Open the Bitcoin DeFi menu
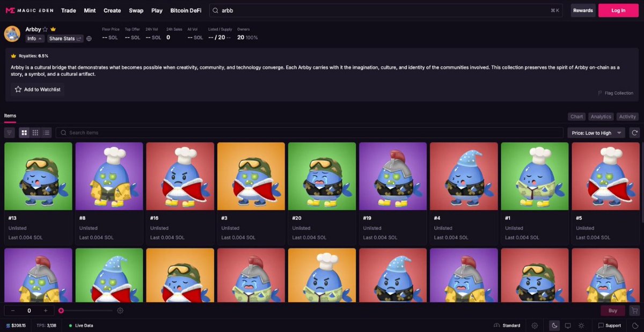Screen dimensions: 644x332 (186, 10)
